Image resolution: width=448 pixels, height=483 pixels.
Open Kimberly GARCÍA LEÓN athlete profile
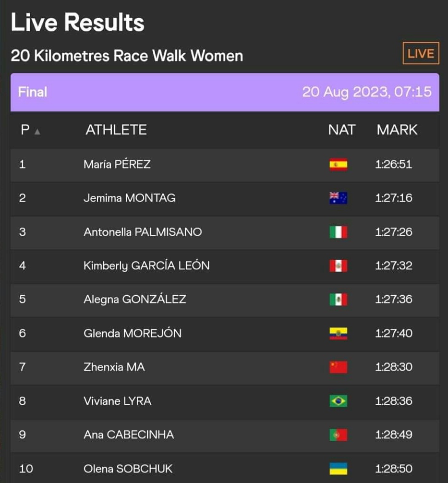[146, 266]
